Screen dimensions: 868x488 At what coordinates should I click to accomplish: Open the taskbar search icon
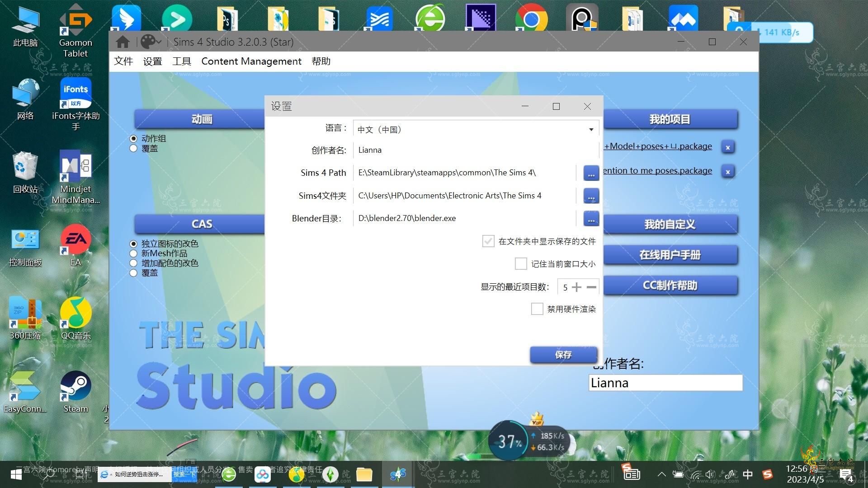pyautogui.click(x=49, y=474)
